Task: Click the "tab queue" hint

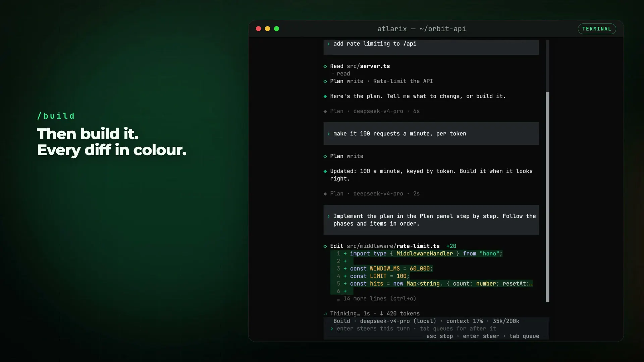Action: click(x=524, y=336)
